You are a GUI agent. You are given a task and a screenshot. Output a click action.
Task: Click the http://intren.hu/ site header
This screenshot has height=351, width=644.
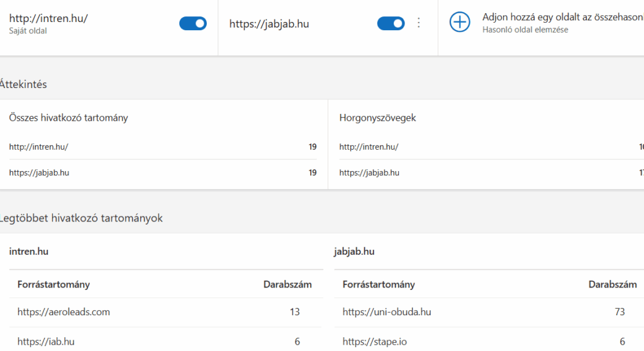click(48, 18)
